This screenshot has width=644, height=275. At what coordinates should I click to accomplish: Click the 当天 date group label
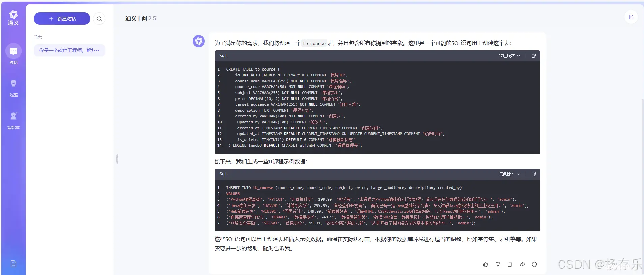click(x=38, y=37)
